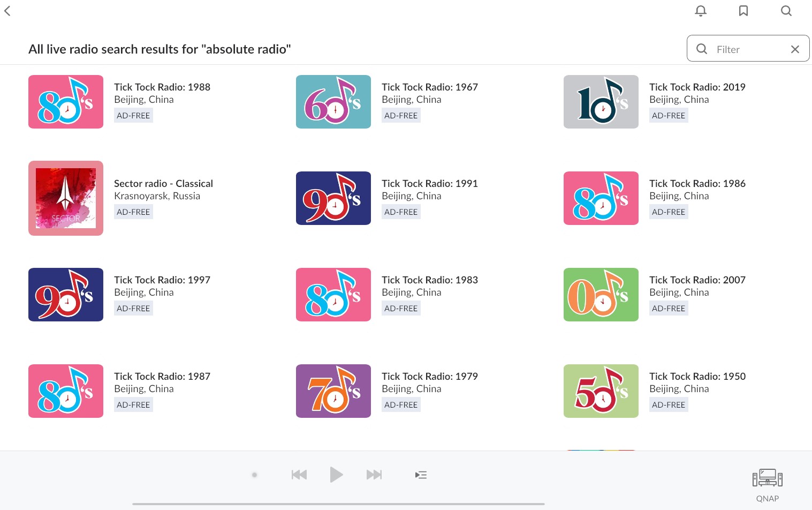Viewport: 812px width, 510px height.
Task: Click AD-FREE badge under Tick Tock 1979
Action: click(x=401, y=404)
